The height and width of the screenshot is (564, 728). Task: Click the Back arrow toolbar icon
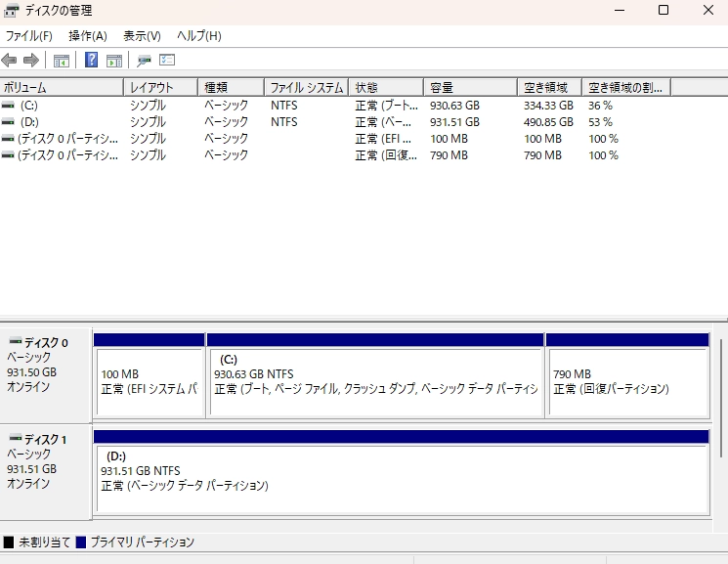(10, 61)
